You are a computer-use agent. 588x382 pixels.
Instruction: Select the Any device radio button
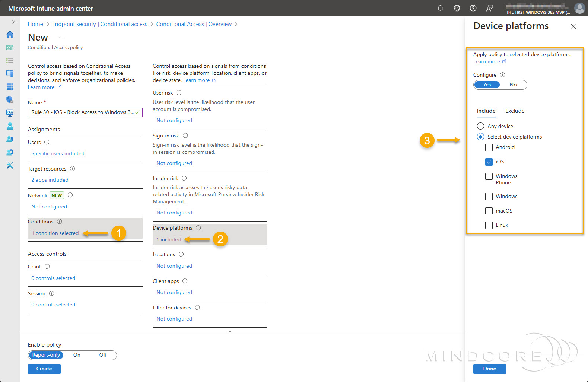pyautogui.click(x=480, y=126)
